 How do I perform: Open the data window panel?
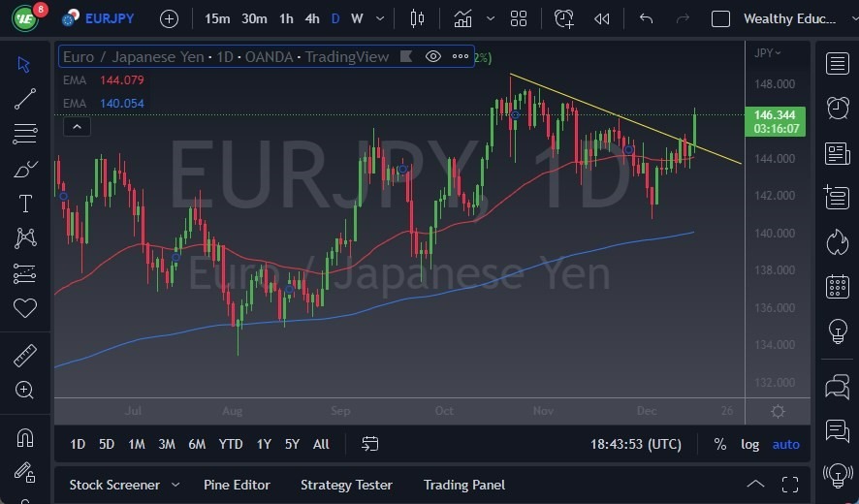[837, 197]
